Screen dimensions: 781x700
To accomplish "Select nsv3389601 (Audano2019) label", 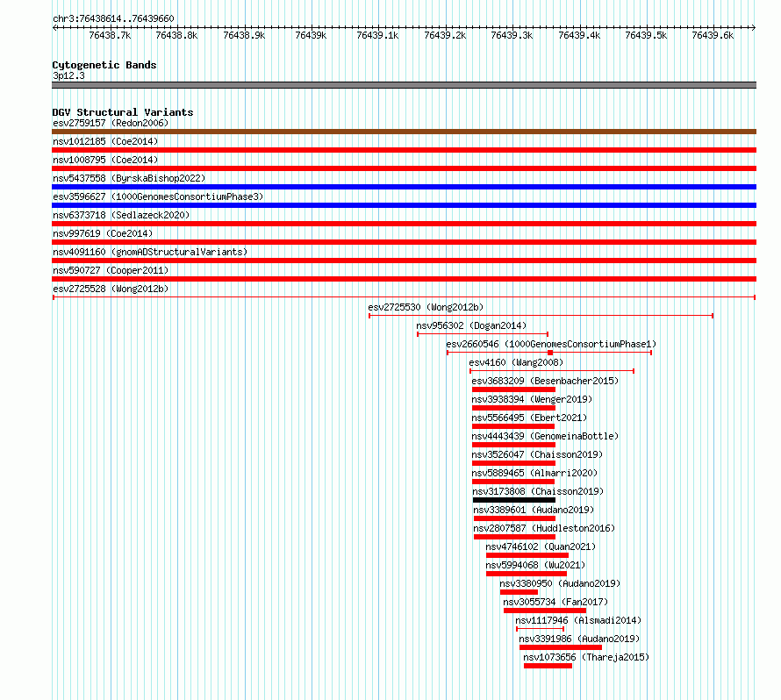I will (534, 510).
